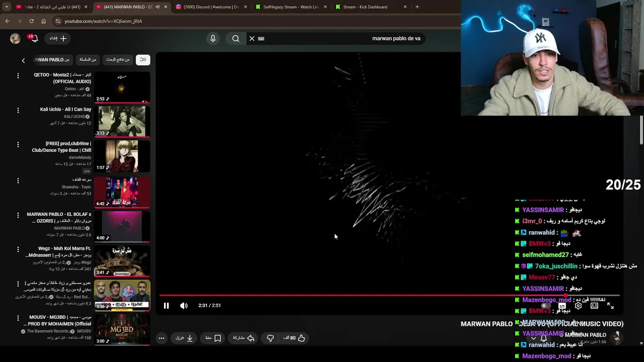
Task: Open سرعة القذف Shawaha video thumbnail
Action: pyautogui.click(x=122, y=192)
